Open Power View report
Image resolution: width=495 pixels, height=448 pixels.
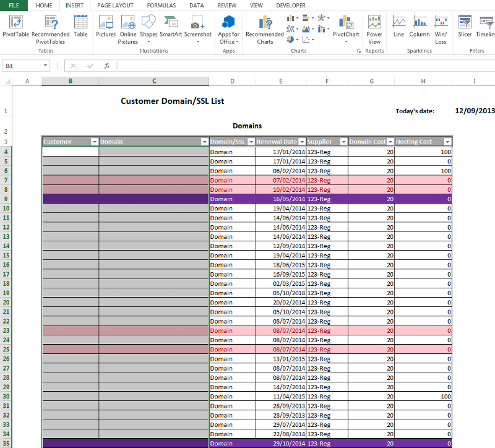pos(374,30)
